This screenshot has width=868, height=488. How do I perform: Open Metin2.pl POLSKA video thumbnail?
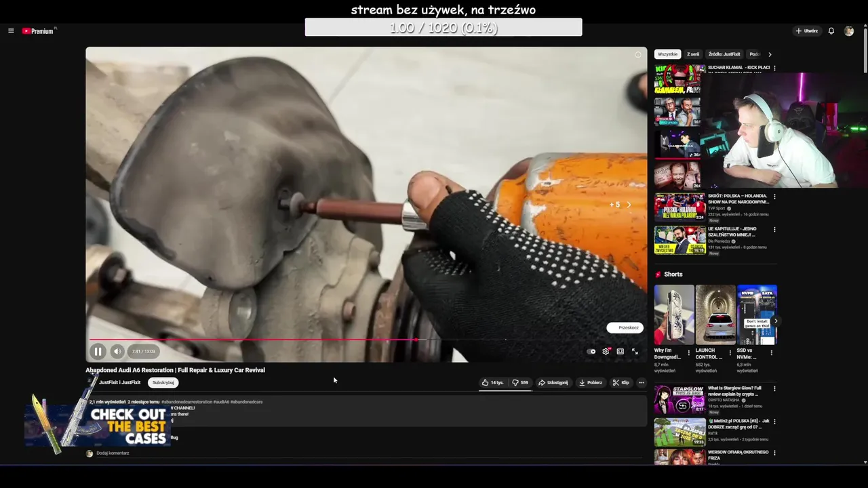(x=679, y=432)
